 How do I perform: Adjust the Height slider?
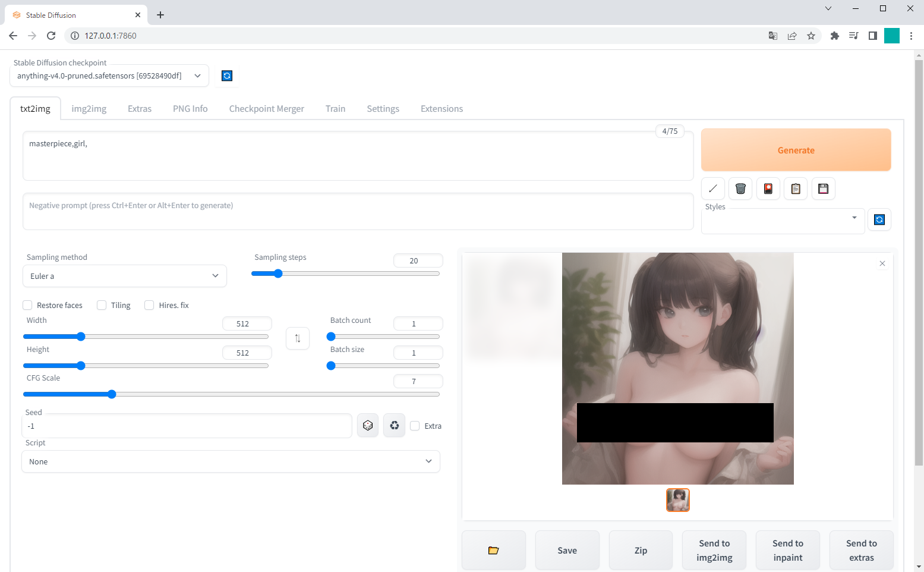146,366
